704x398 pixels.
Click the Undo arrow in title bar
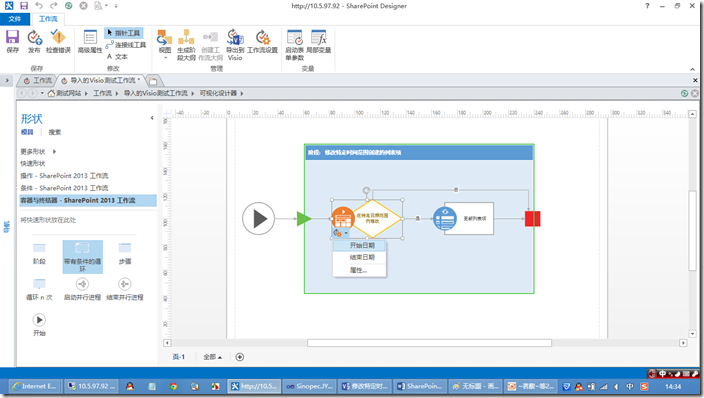39,6
